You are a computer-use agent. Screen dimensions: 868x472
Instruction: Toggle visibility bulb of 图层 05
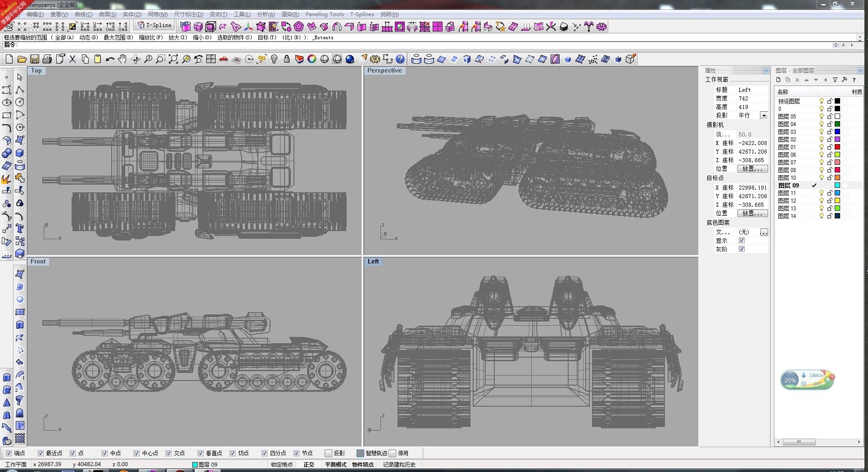click(x=821, y=117)
